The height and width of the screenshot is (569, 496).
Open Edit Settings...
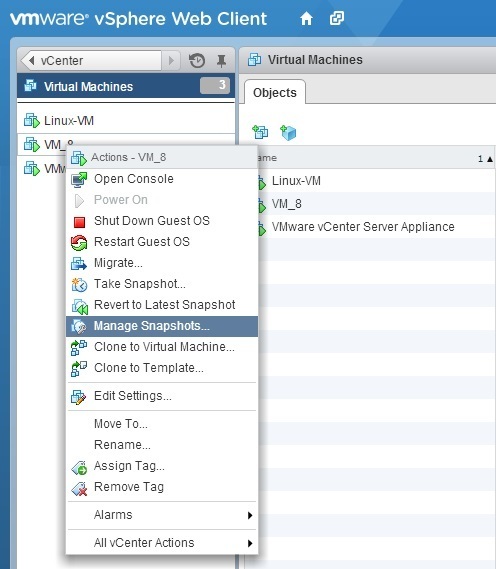pyautogui.click(x=162, y=396)
